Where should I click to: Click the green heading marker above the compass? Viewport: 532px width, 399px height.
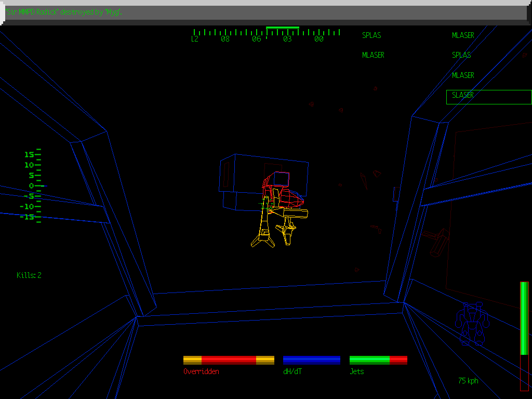pyautogui.click(x=282, y=28)
